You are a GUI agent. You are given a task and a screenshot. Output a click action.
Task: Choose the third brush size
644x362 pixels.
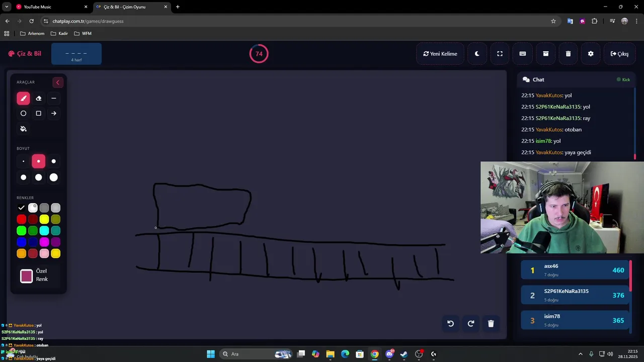point(54,161)
